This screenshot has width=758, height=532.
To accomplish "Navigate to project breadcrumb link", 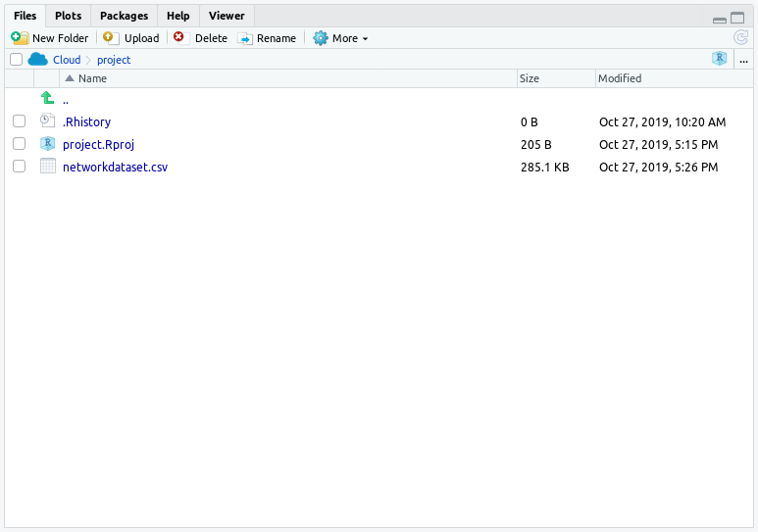I will click(114, 60).
